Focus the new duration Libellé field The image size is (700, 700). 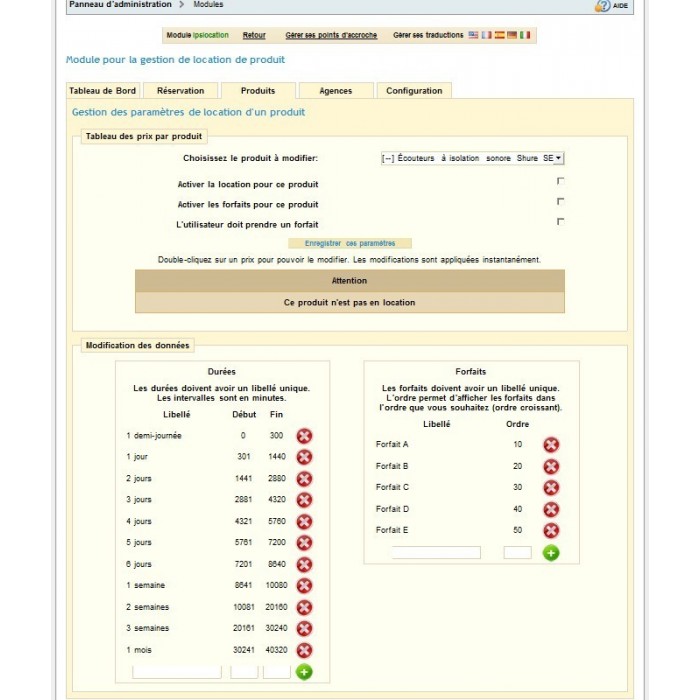[177, 672]
